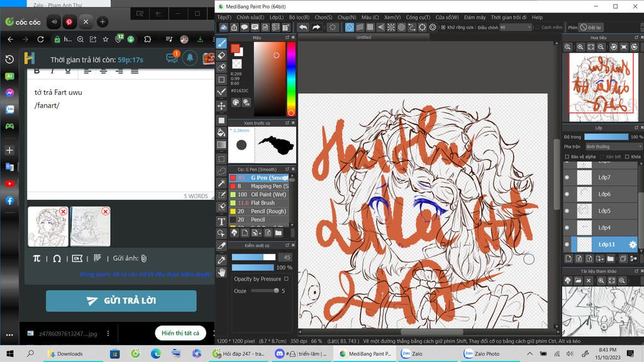Select the Magic Wand tool

pos(221,183)
